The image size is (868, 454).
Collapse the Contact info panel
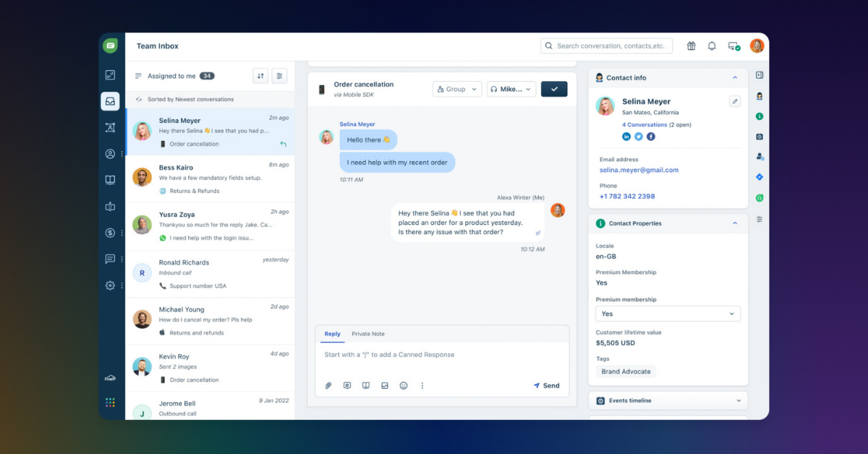(735, 78)
